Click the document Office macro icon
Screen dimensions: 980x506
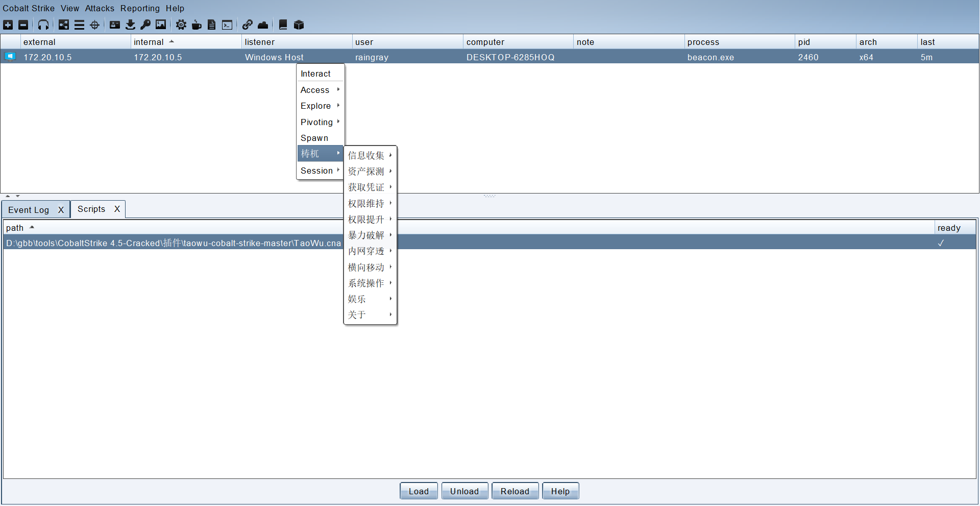click(211, 25)
